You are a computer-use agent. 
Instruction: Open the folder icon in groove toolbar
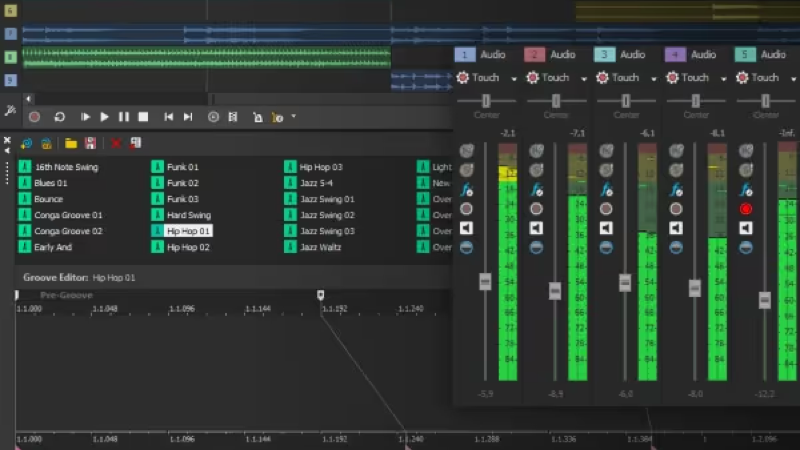coord(71,143)
